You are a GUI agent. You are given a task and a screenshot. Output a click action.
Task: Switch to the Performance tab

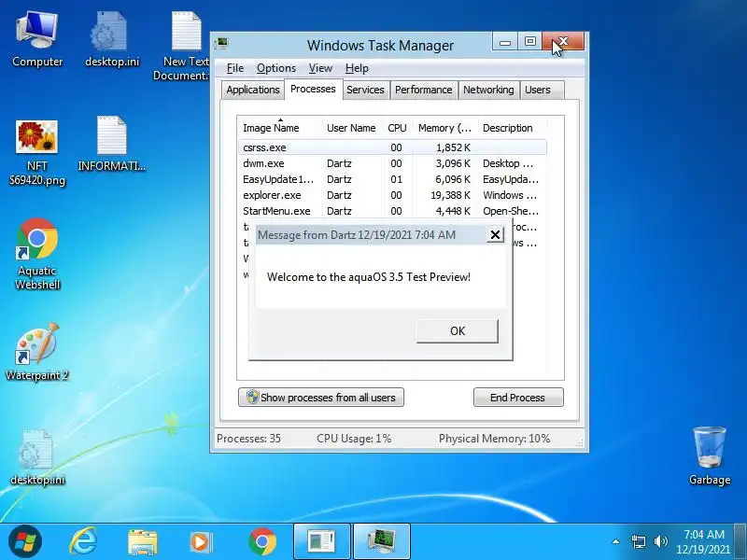424,90
